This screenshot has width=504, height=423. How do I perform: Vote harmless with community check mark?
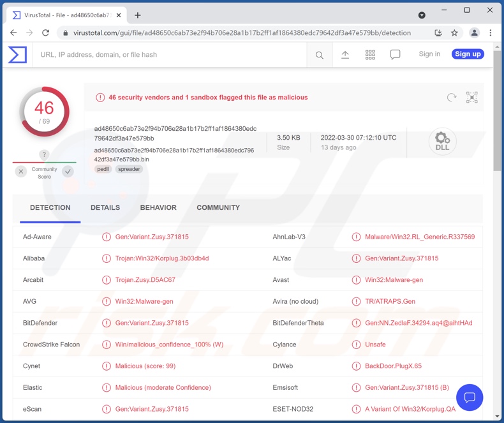[68, 172]
